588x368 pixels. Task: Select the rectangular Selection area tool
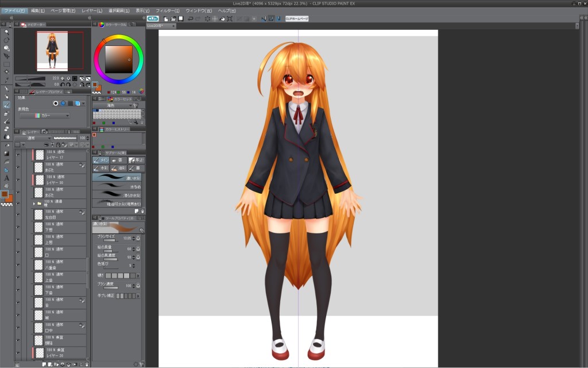6,64
